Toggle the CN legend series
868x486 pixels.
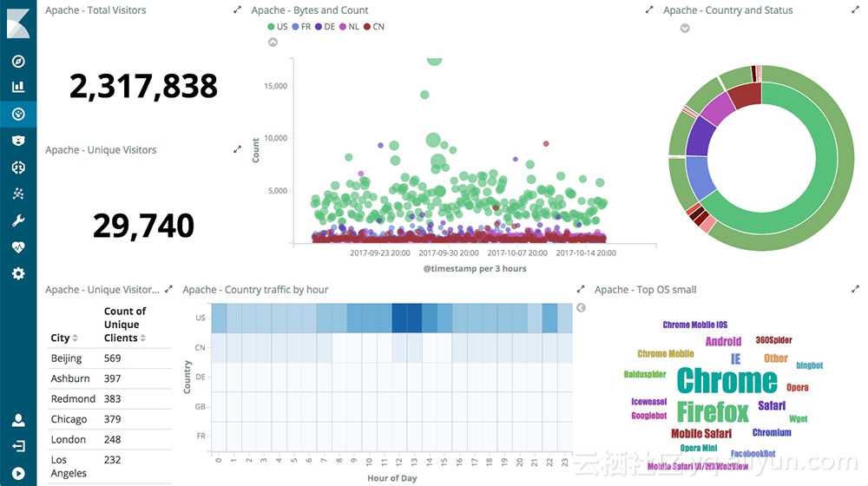[373, 27]
